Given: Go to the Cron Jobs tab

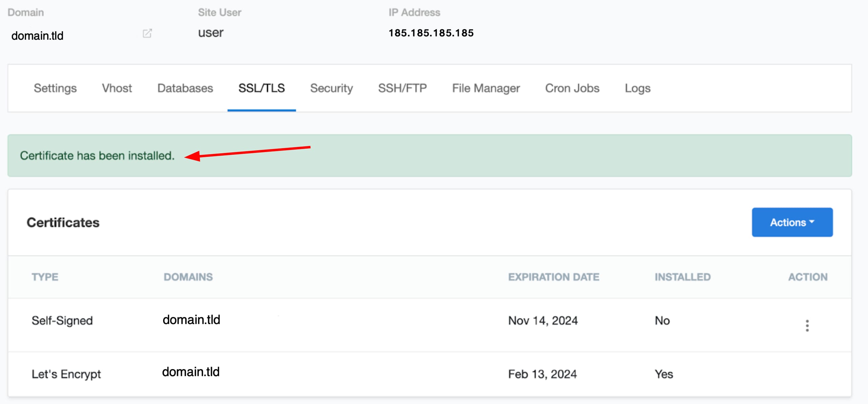Looking at the screenshot, I should [x=572, y=88].
